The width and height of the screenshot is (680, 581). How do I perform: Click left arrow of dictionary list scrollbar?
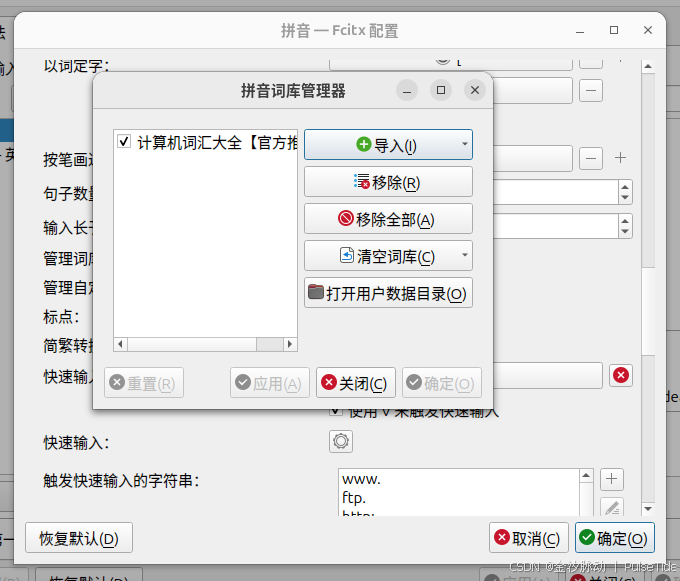click(121, 344)
